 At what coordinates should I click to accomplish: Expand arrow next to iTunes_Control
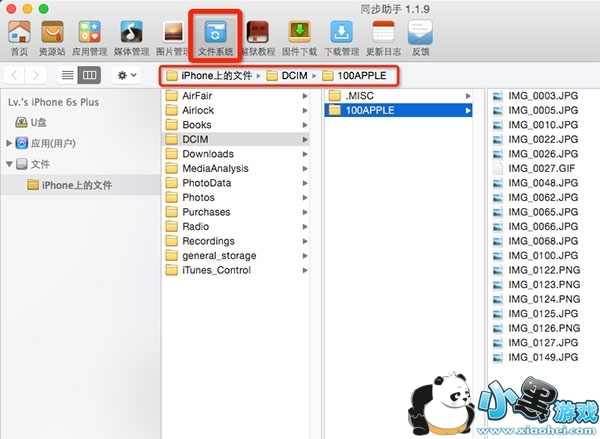click(x=305, y=270)
